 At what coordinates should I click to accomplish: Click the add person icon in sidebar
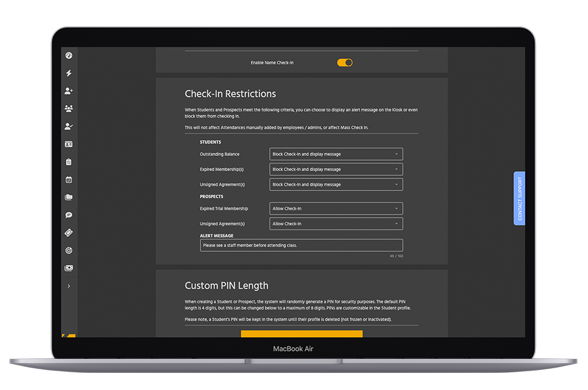point(69,91)
